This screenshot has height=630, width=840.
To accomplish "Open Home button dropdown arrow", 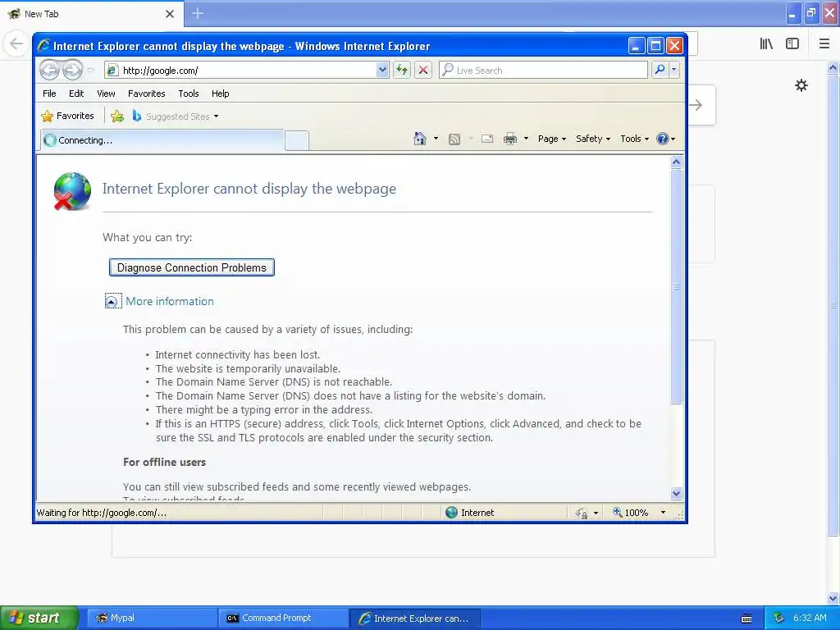I will click(436, 139).
